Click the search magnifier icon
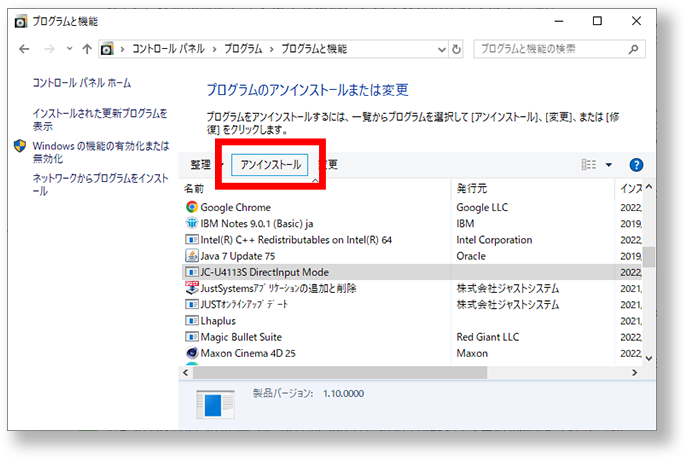The width and height of the screenshot is (686, 459). [x=633, y=49]
